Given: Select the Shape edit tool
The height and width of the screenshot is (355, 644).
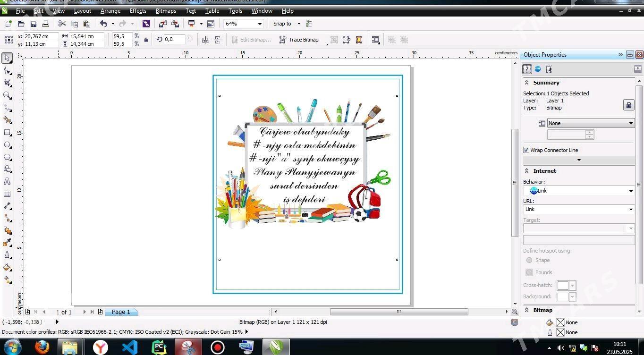Looking at the screenshot, I should (x=7, y=71).
